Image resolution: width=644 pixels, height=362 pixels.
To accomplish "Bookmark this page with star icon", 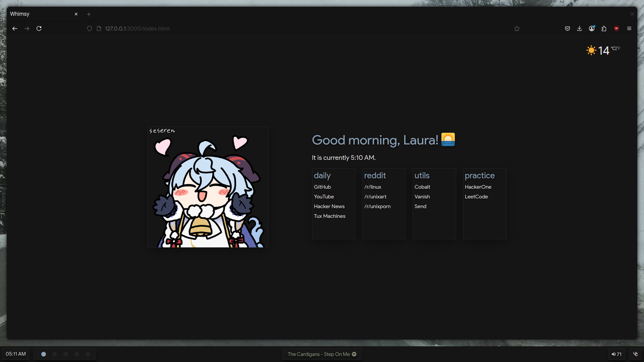I will (517, 28).
